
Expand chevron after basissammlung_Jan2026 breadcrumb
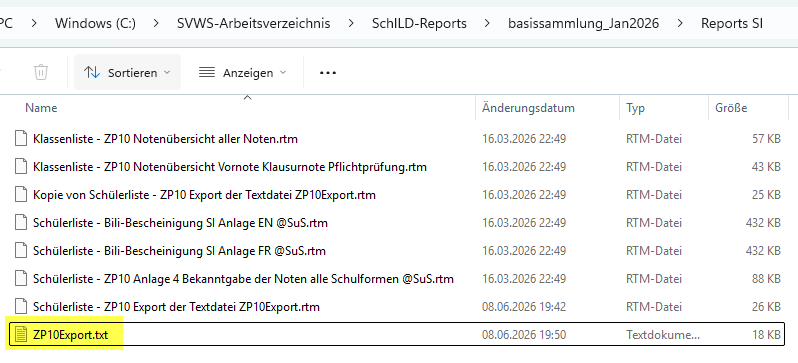coord(680,23)
